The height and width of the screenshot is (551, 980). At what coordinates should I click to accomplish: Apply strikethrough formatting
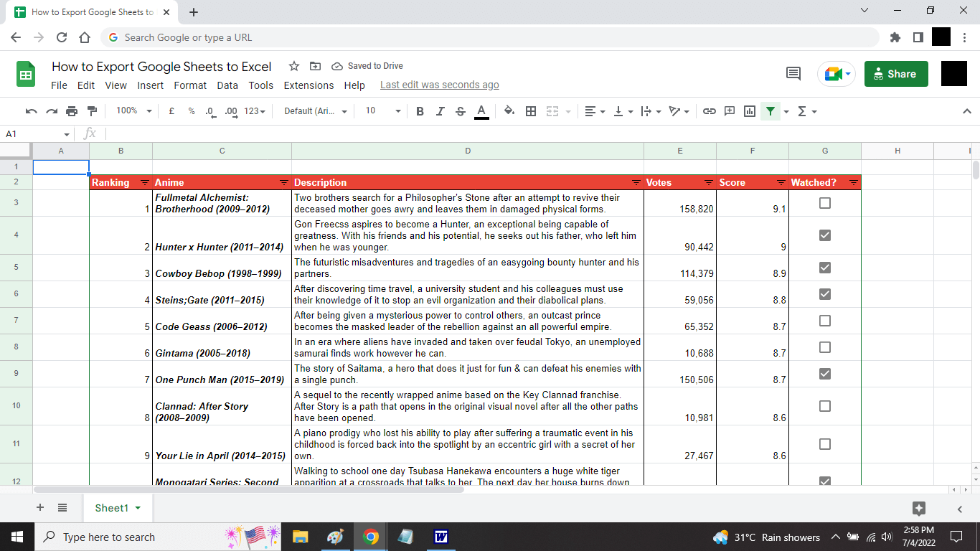(x=461, y=111)
